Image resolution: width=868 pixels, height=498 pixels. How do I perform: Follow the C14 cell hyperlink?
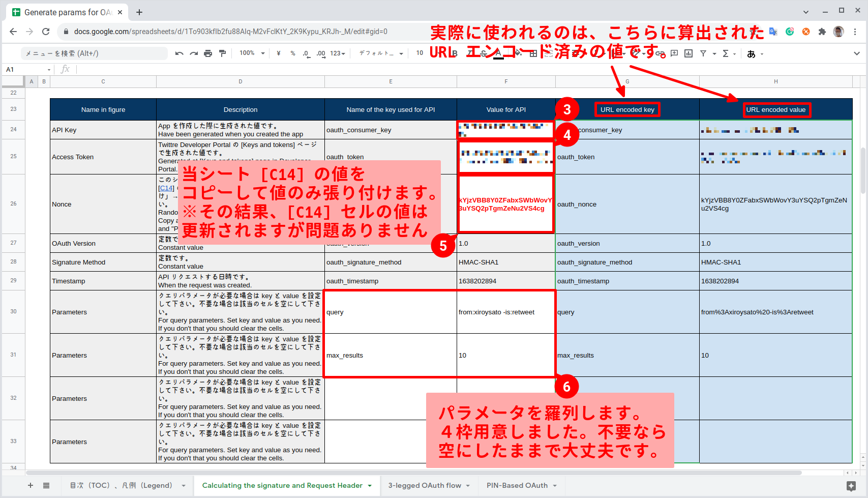pyautogui.click(x=166, y=188)
